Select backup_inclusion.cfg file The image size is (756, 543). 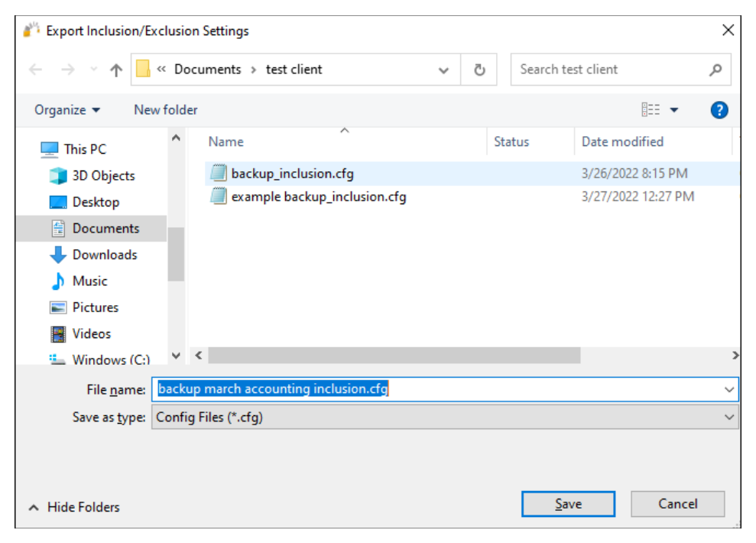(x=292, y=174)
